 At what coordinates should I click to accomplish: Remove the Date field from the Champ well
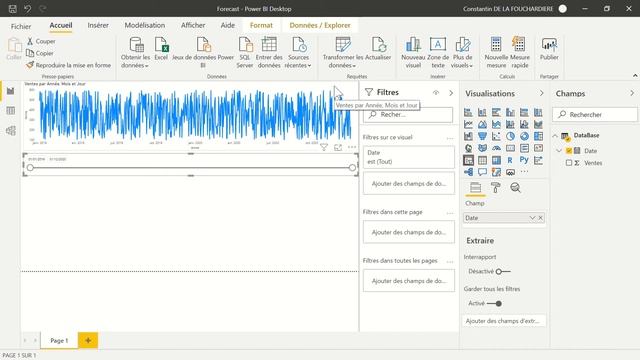[x=540, y=218]
